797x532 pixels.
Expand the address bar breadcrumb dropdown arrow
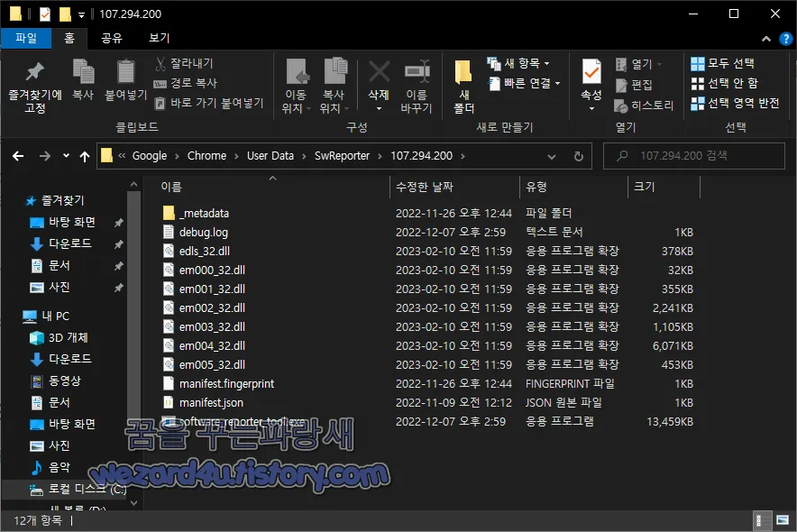(552, 155)
